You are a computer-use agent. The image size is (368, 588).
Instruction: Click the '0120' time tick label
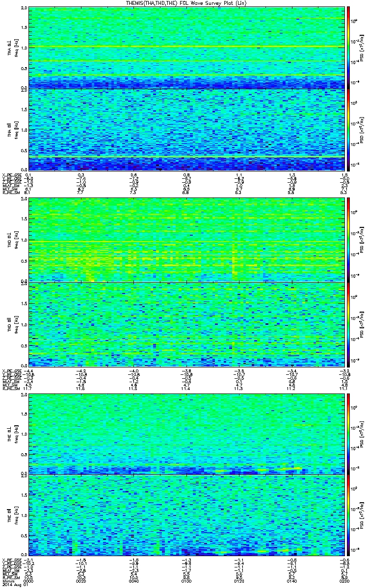[238, 581]
